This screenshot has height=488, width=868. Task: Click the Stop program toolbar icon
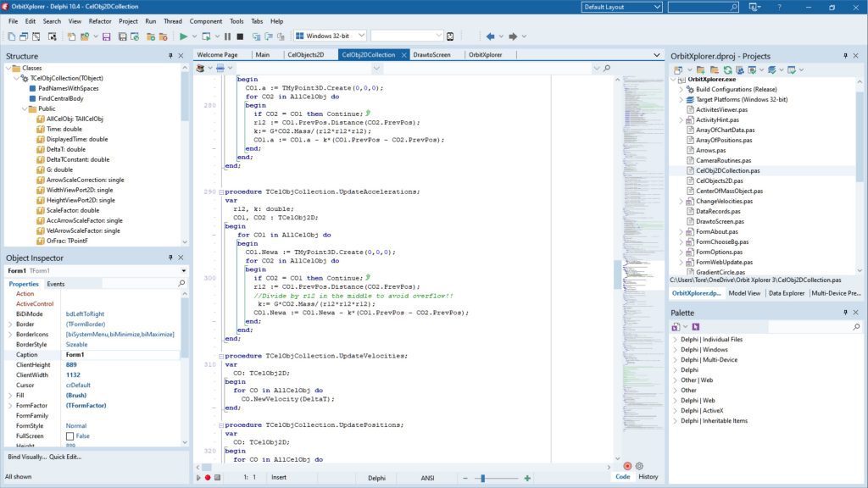point(240,36)
